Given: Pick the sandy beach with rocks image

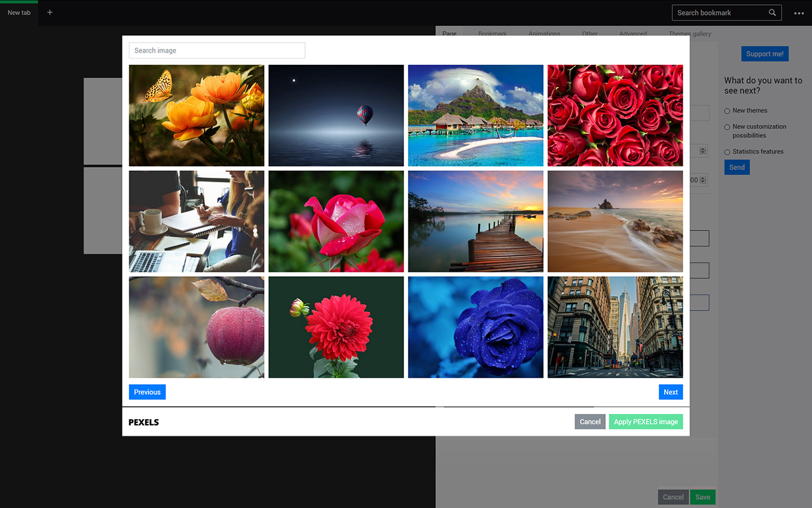Looking at the screenshot, I should coord(615,221).
